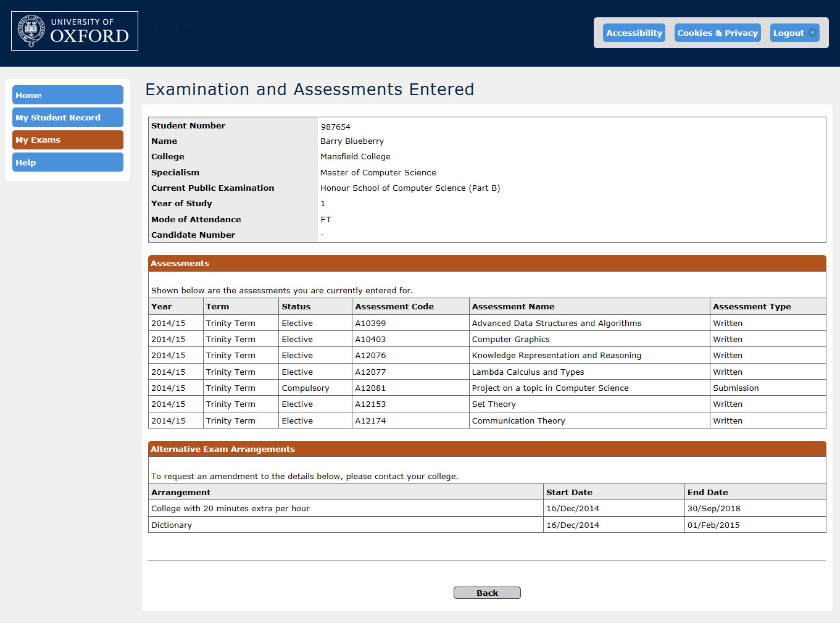The height and width of the screenshot is (623, 840).
Task: Click the Assessments section header
Action: click(x=180, y=263)
